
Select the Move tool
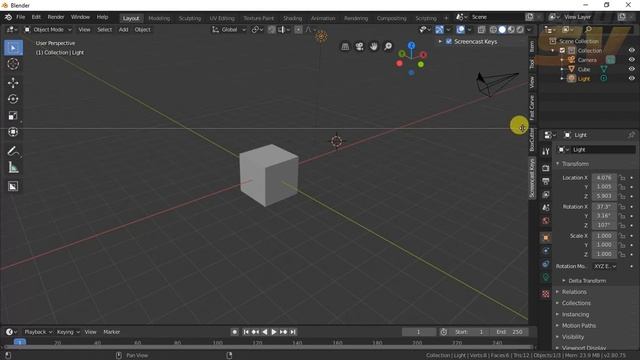pos(13,83)
